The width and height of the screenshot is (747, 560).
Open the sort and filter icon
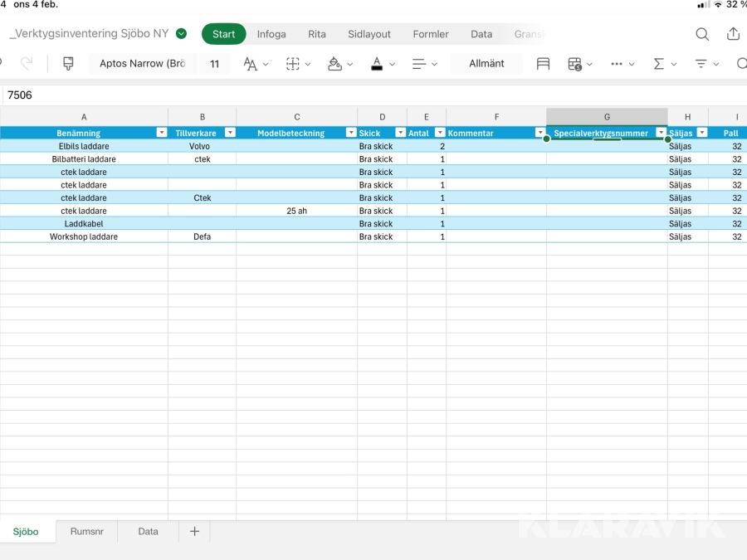coord(706,64)
